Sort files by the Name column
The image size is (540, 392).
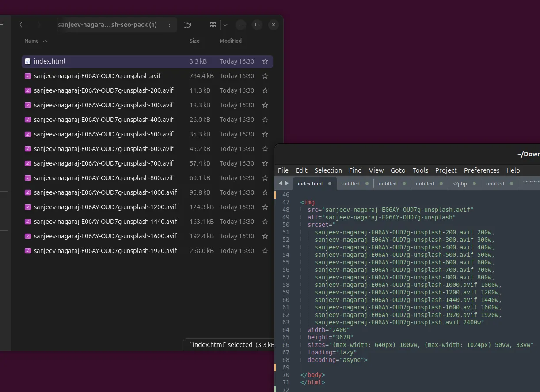click(x=31, y=41)
